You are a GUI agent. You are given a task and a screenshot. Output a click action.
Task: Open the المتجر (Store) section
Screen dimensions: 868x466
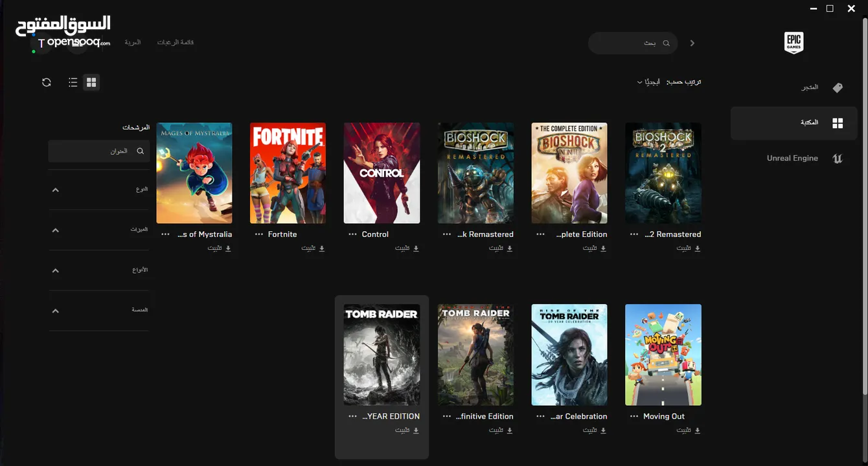tap(794, 87)
